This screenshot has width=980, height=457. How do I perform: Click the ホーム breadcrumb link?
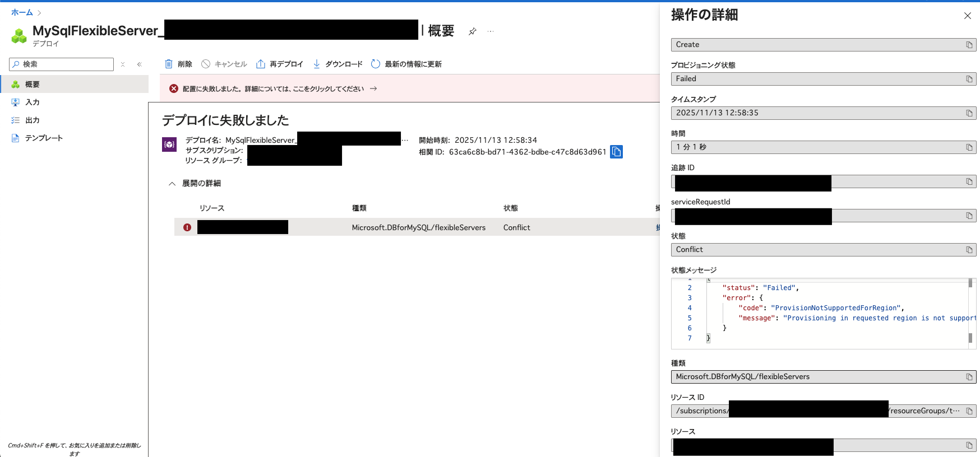[22, 12]
